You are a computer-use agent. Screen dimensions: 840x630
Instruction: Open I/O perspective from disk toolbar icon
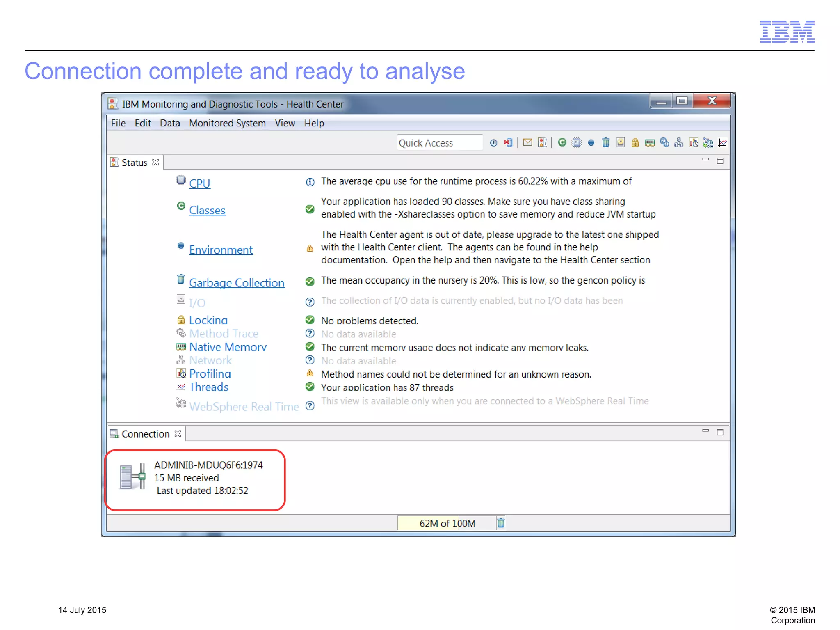(x=621, y=142)
